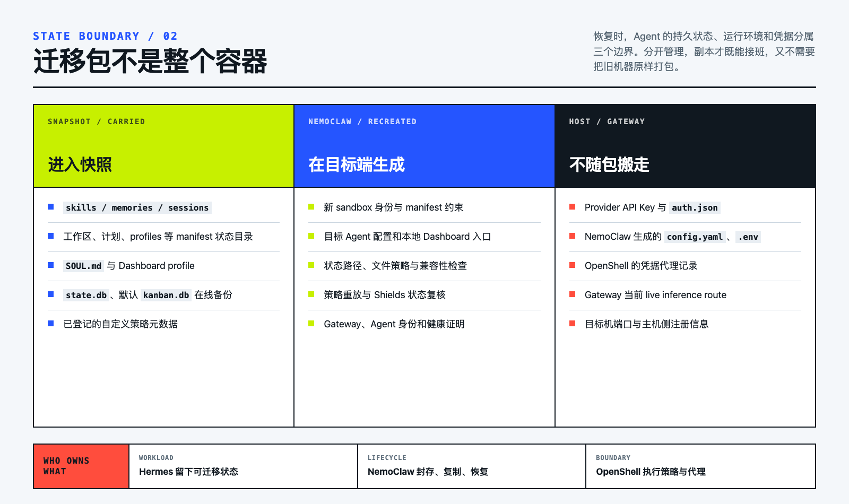The image size is (849, 504).
Task: Click the NEMOCLAW / RECREATED label
Action: click(362, 121)
